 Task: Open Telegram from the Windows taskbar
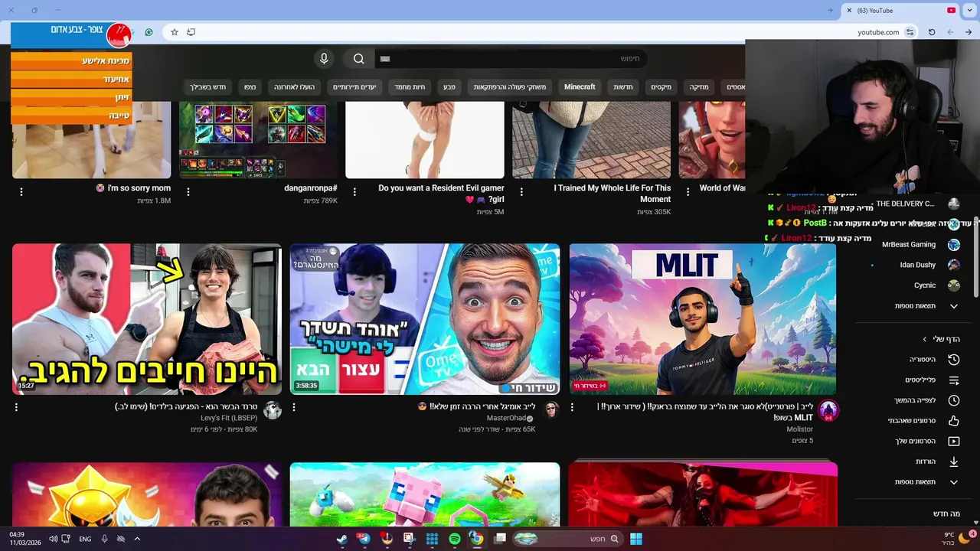pos(364,539)
